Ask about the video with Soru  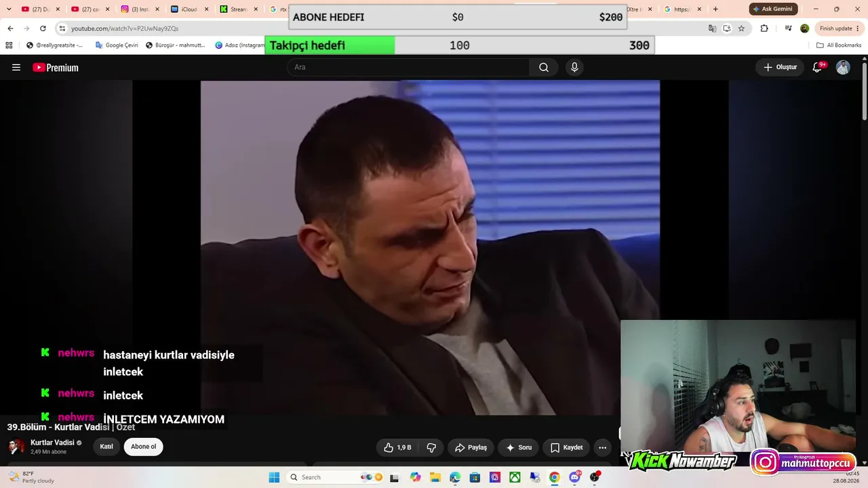pos(519,447)
